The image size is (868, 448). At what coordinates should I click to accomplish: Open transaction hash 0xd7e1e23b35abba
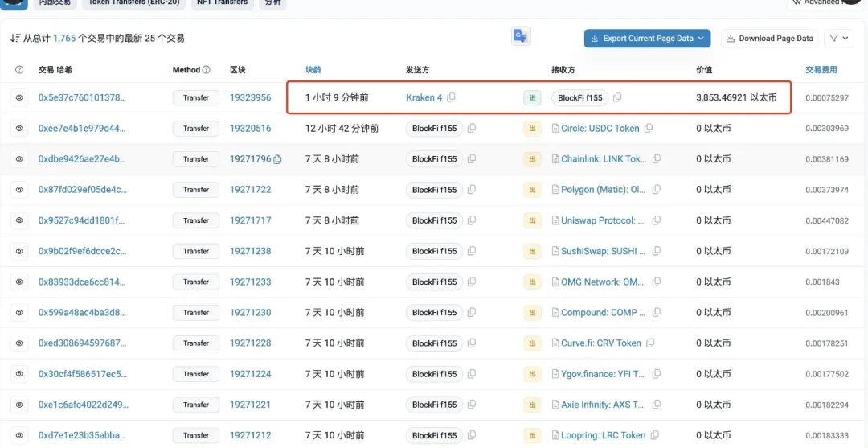pos(82,435)
